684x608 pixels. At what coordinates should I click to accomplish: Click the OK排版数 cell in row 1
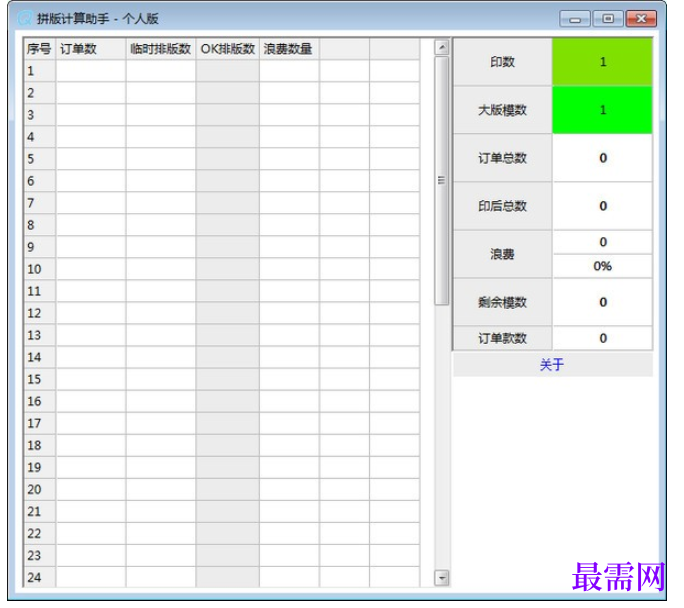[x=230, y=72]
